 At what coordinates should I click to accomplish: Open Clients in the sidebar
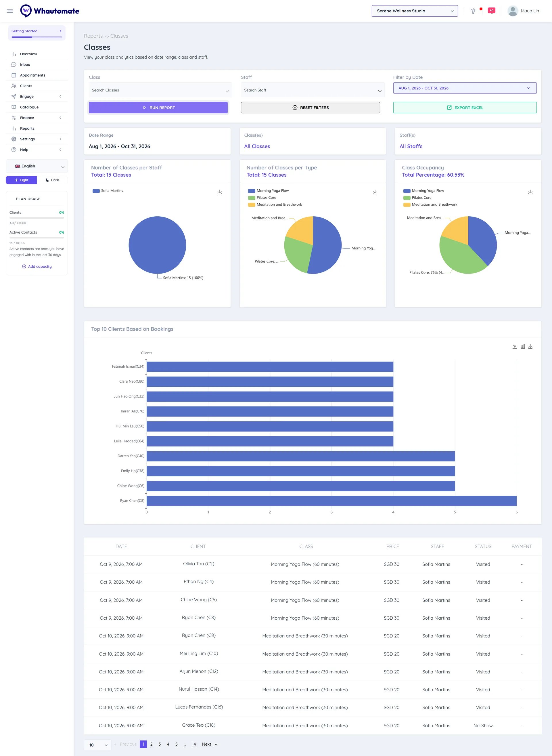pyautogui.click(x=37, y=86)
